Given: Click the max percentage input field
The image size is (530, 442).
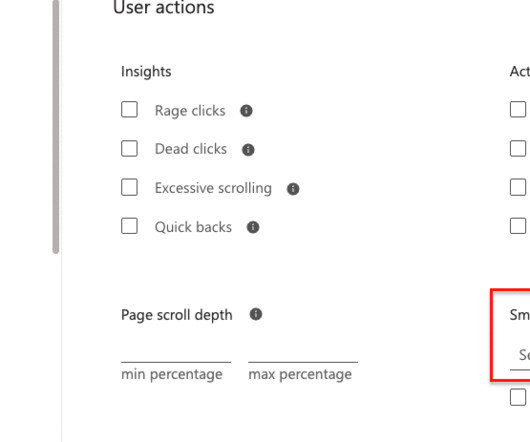Looking at the screenshot, I should 303,353.
